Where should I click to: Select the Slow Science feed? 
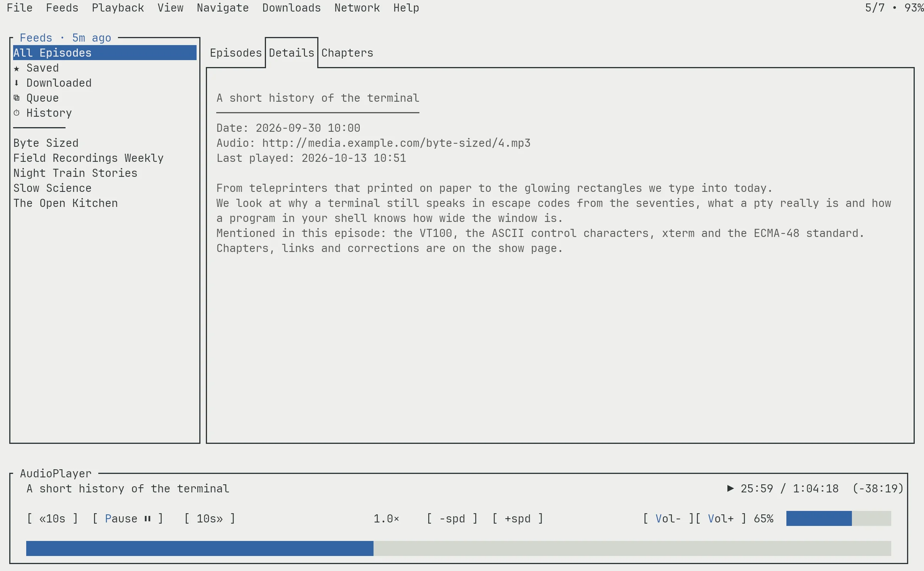tap(105, 188)
